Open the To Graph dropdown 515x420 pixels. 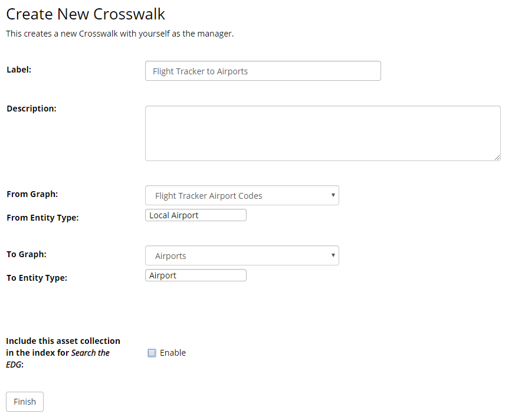(x=242, y=255)
